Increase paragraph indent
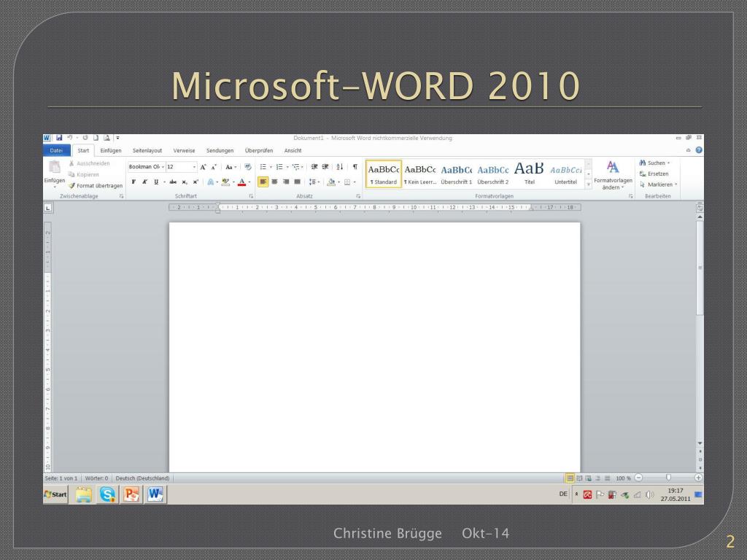This screenshot has height=560, width=747. point(325,167)
